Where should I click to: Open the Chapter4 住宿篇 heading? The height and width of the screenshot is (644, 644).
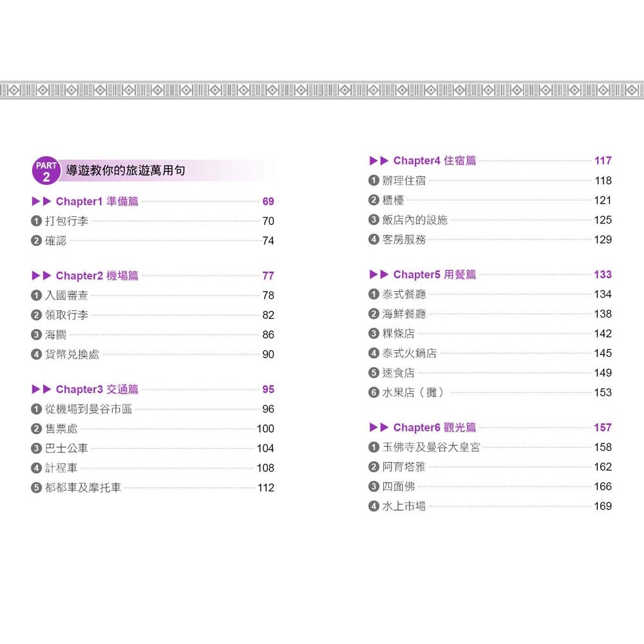[x=434, y=160]
